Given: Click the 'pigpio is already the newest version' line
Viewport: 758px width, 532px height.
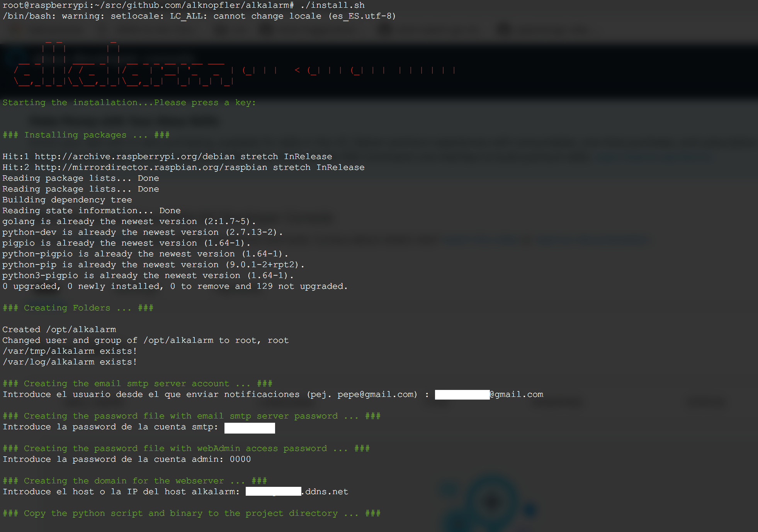Looking at the screenshot, I should click(126, 243).
